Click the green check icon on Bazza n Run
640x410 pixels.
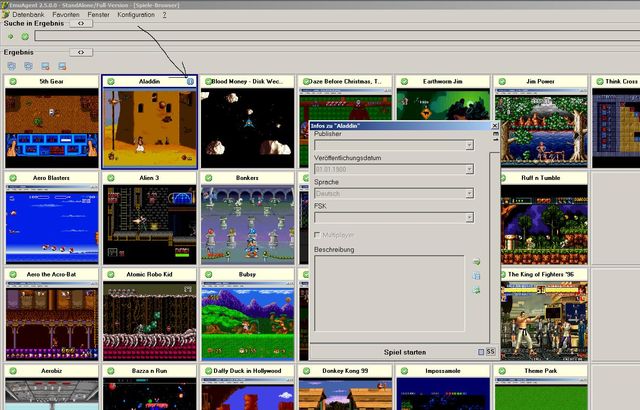[111, 371]
